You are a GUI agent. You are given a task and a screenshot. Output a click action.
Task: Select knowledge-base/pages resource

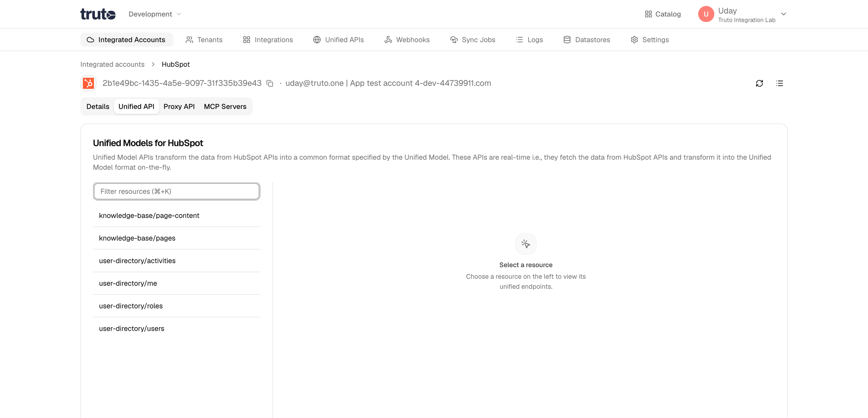point(177,238)
